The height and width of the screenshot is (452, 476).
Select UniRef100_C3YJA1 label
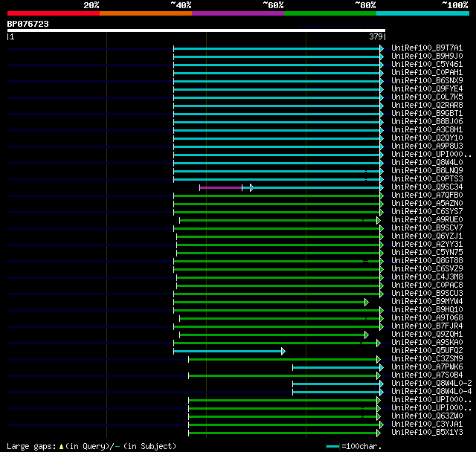[x=427, y=424]
